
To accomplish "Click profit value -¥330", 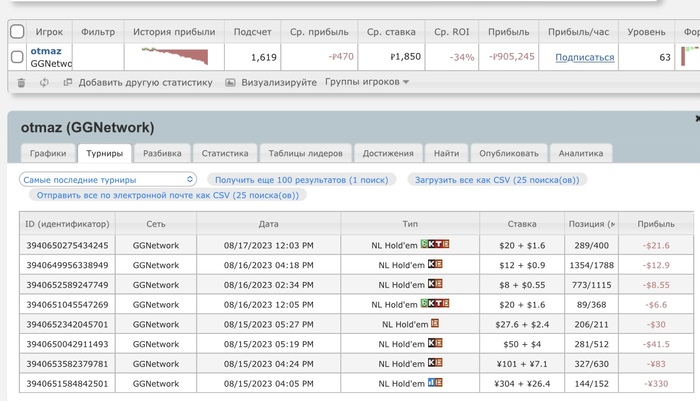I will point(656,384).
